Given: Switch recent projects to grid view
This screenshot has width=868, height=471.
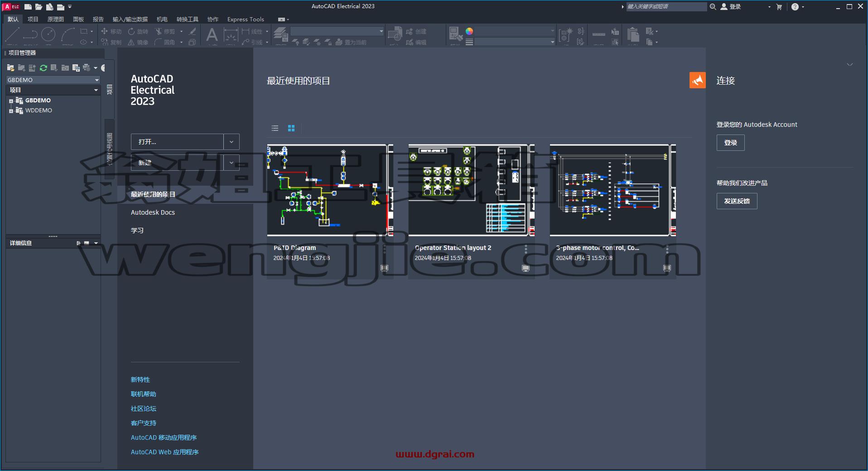Looking at the screenshot, I should point(291,128).
